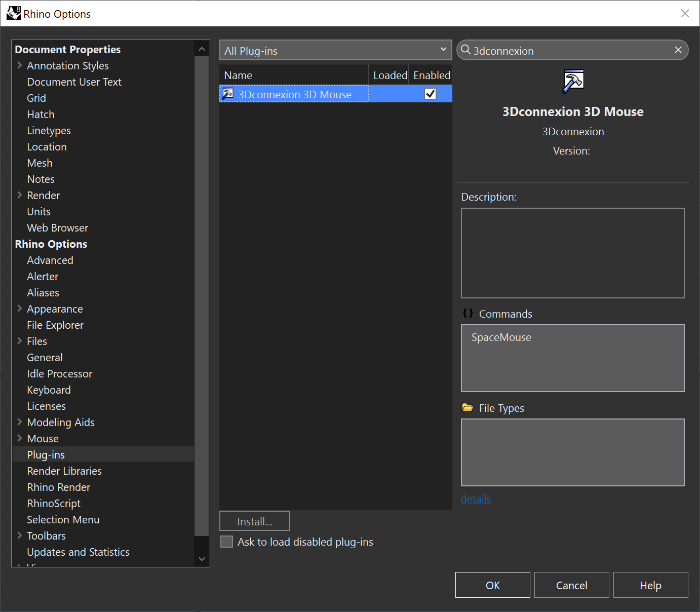Expand the Toolbars tree node
The image size is (700, 612).
20,535
